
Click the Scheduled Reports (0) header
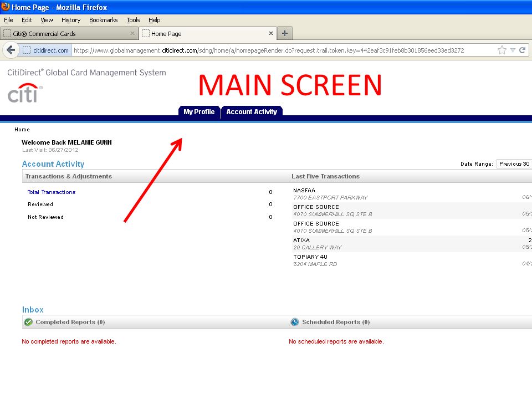click(336, 322)
